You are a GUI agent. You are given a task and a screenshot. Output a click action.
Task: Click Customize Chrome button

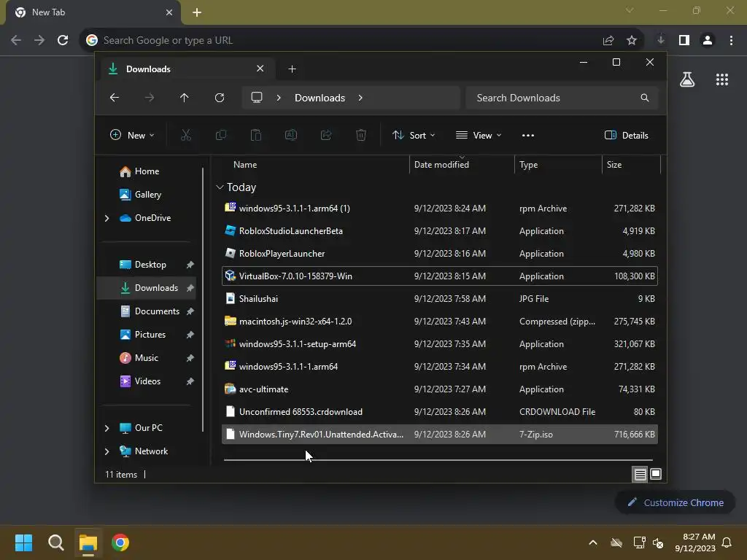tap(675, 502)
